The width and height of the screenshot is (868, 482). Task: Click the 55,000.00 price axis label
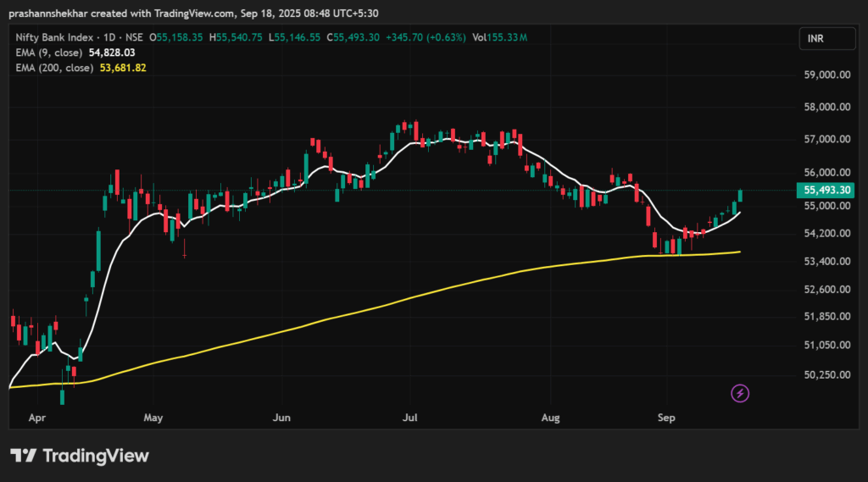[827, 206]
